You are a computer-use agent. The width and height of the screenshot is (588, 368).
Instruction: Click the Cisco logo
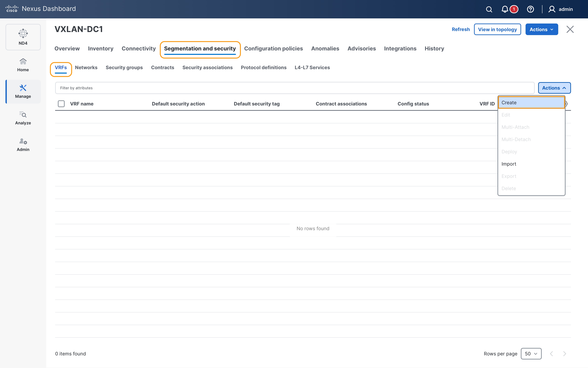(12, 9)
